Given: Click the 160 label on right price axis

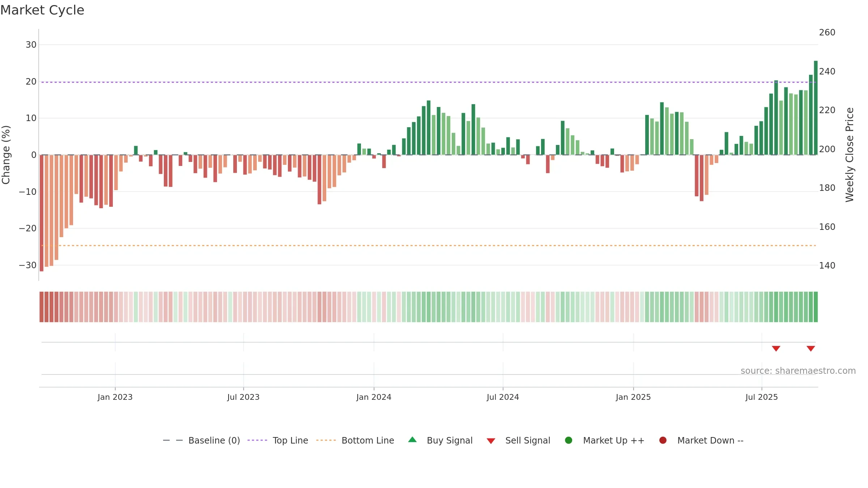Looking at the screenshot, I should coord(827,227).
